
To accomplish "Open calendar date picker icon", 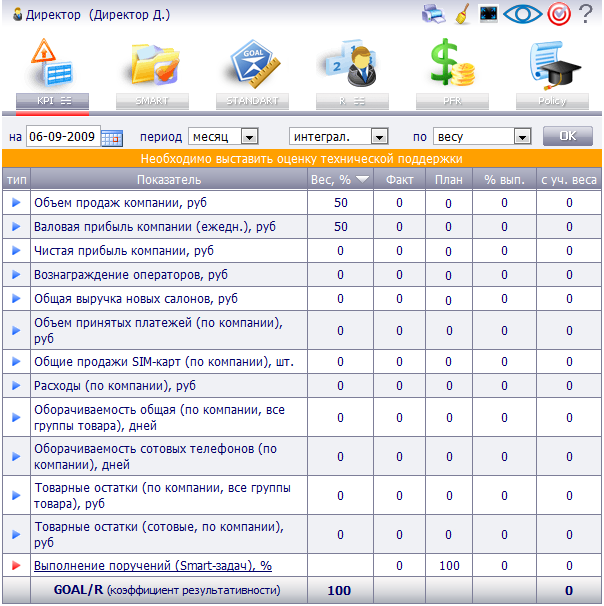I will click(112, 138).
